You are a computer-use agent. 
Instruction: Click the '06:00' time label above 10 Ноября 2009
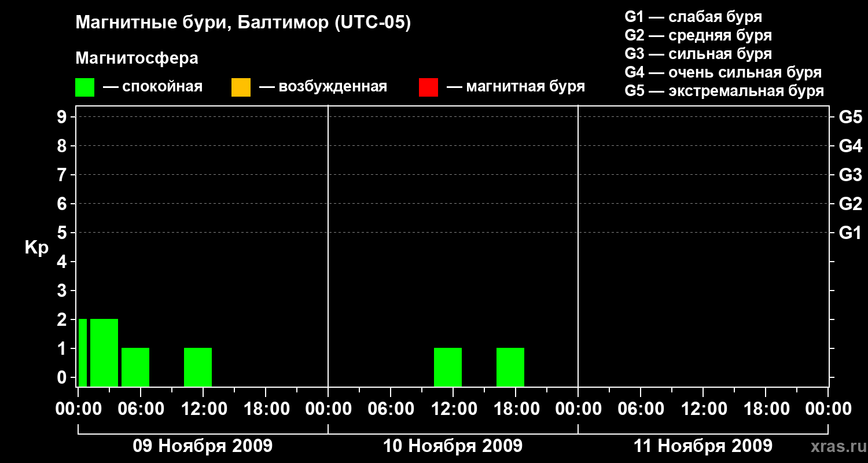click(x=391, y=409)
